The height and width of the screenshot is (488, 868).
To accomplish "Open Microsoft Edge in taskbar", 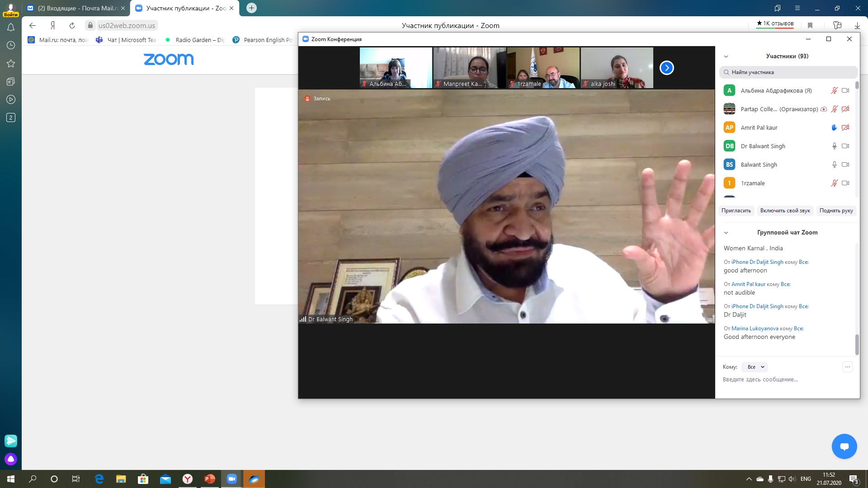I will [99, 479].
